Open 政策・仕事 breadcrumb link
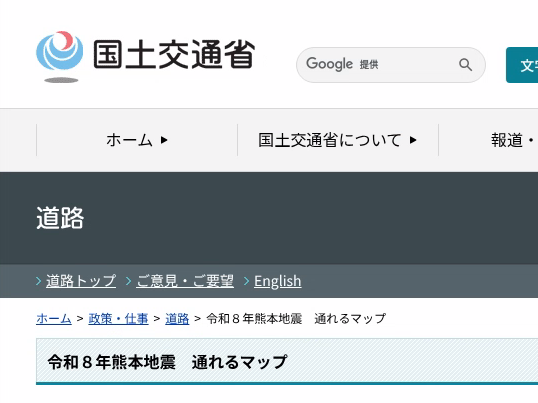Screen dimensions: 538x403 point(118,319)
